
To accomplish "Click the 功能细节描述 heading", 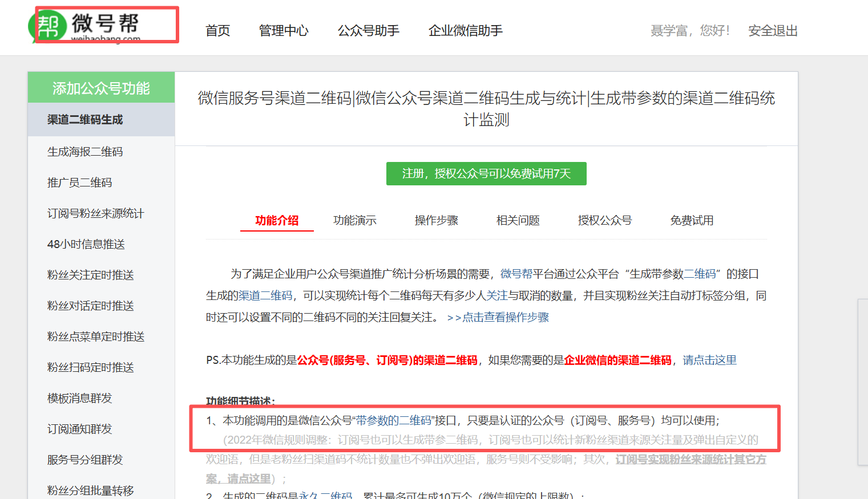I will [241, 401].
